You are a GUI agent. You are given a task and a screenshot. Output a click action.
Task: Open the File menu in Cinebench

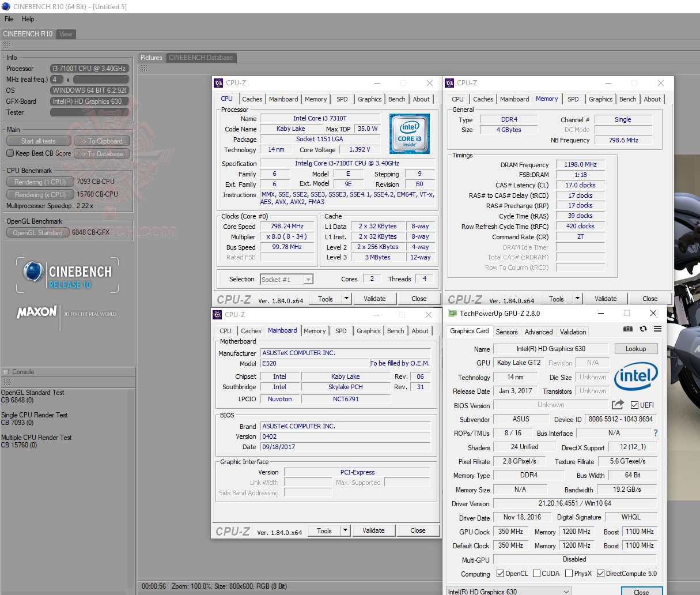(9, 19)
